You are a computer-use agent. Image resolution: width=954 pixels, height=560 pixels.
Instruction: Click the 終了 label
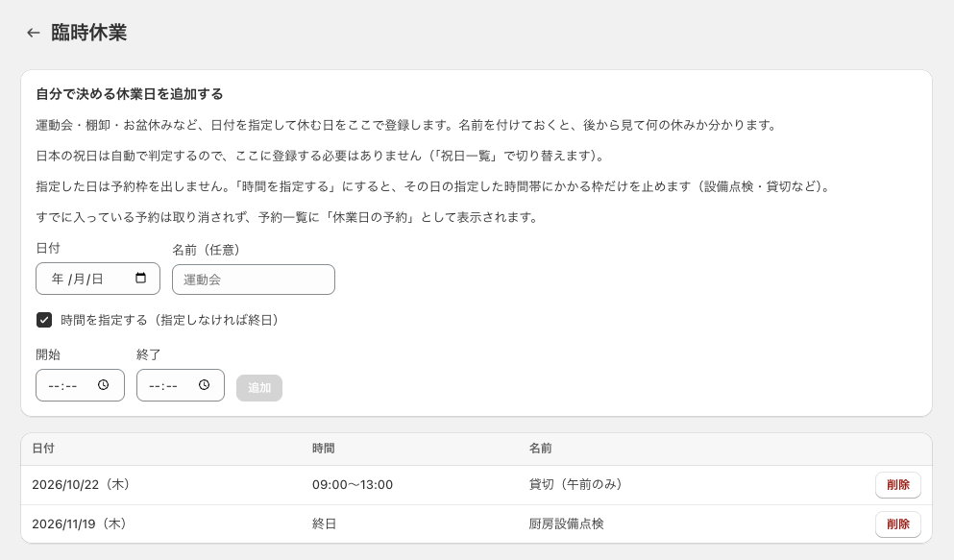(x=149, y=354)
